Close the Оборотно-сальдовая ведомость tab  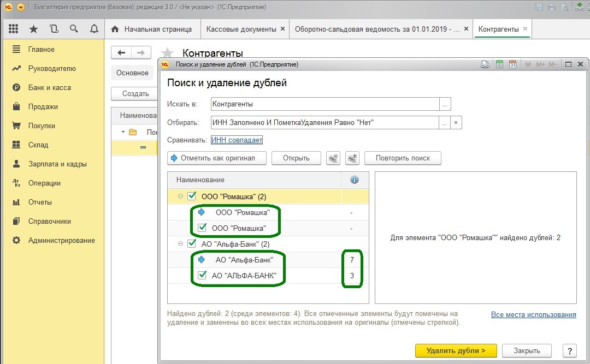pyautogui.click(x=466, y=28)
